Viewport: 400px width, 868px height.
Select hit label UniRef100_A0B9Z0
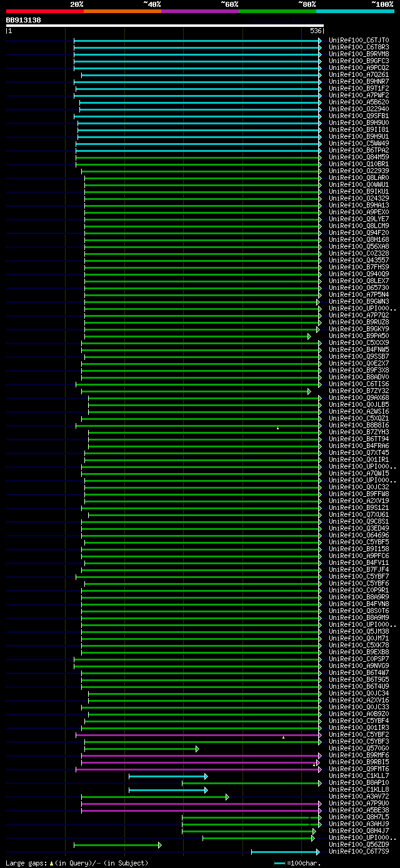(359, 714)
